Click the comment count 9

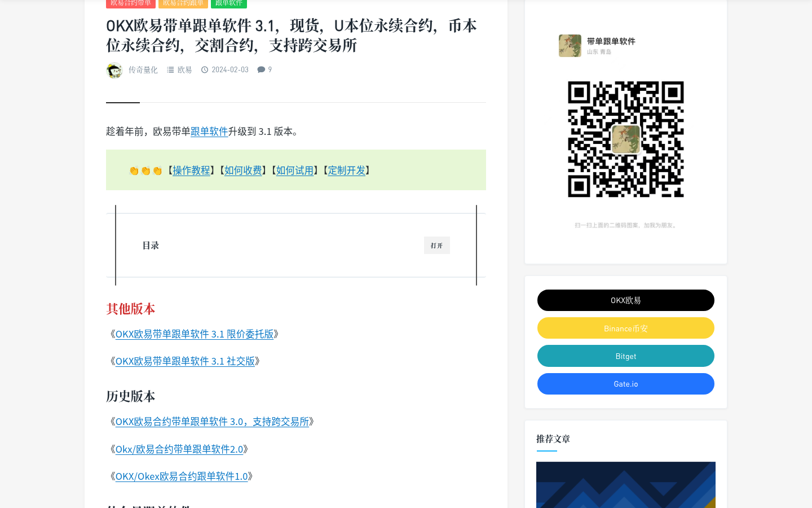pos(270,69)
